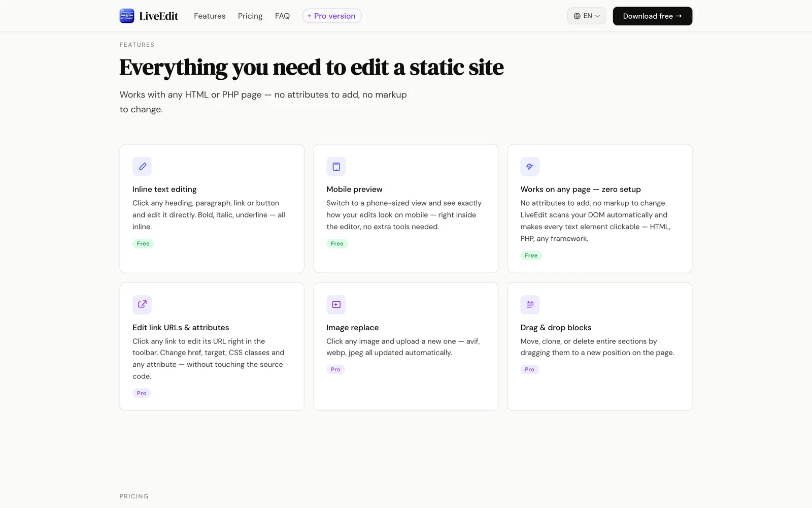Screen dimensions: 812x508
Task: Click the Free badge under Mobile preview
Action: click(x=337, y=244)
